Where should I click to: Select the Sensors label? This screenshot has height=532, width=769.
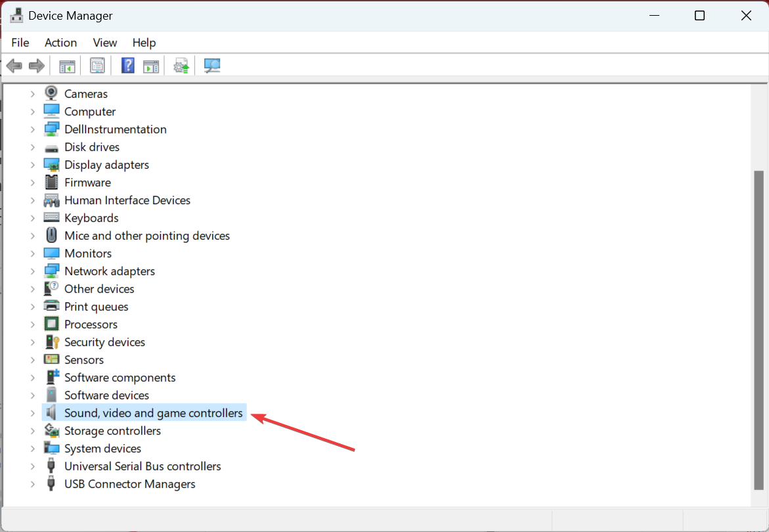pyautogui.click(x=84, y=360)
